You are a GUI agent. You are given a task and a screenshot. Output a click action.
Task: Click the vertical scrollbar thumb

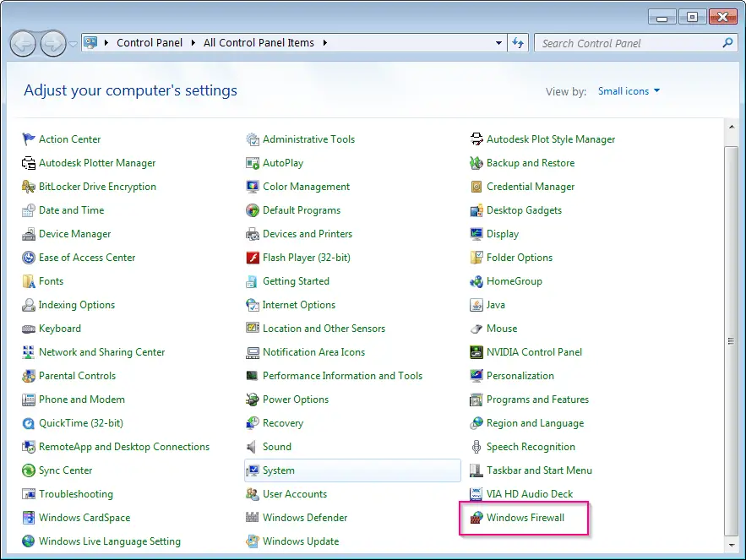[x=732, y=340]
